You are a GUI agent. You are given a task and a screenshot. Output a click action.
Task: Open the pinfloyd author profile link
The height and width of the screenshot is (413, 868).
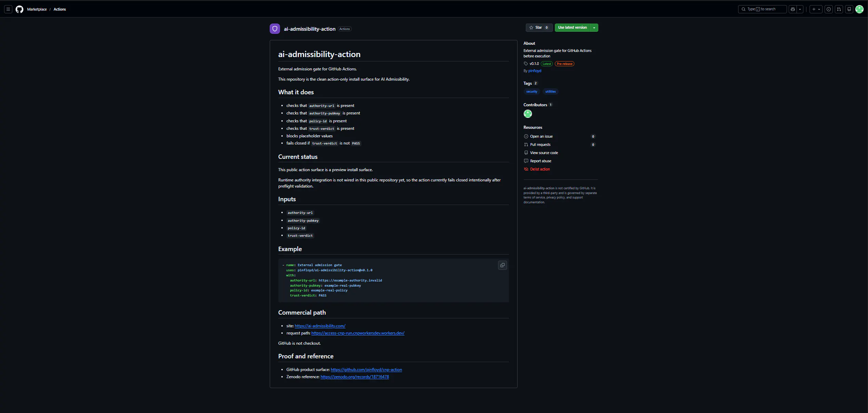[x=535, y=71]
